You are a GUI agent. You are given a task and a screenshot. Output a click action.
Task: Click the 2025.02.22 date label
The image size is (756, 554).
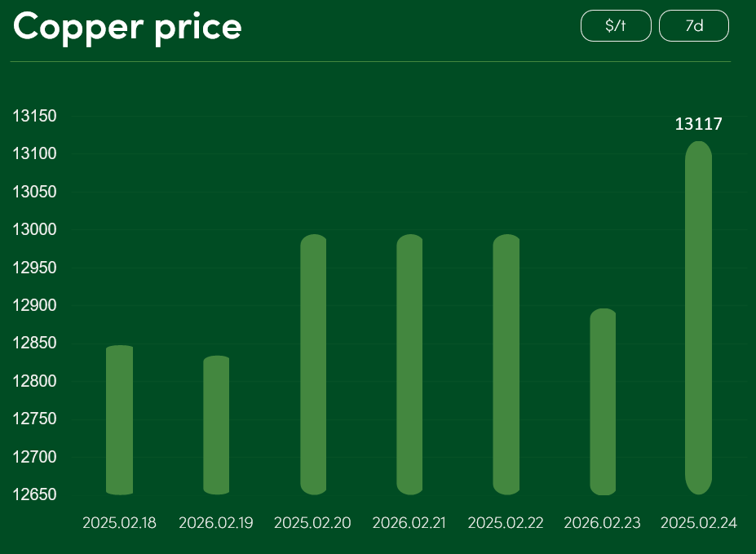[x=506, y=523]
